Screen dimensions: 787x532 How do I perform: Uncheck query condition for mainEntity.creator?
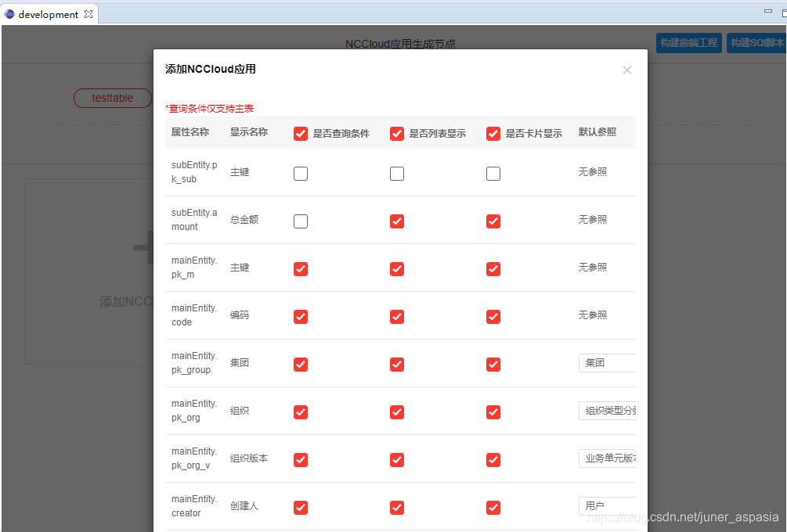click(301, 508)
